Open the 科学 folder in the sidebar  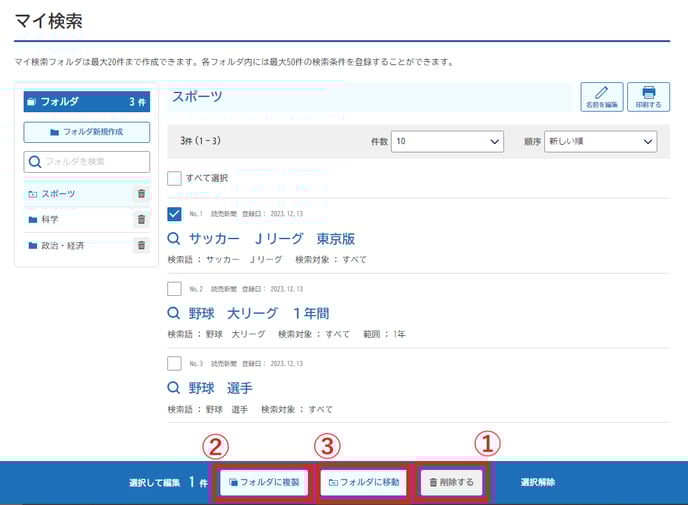[x=50, y=220]
